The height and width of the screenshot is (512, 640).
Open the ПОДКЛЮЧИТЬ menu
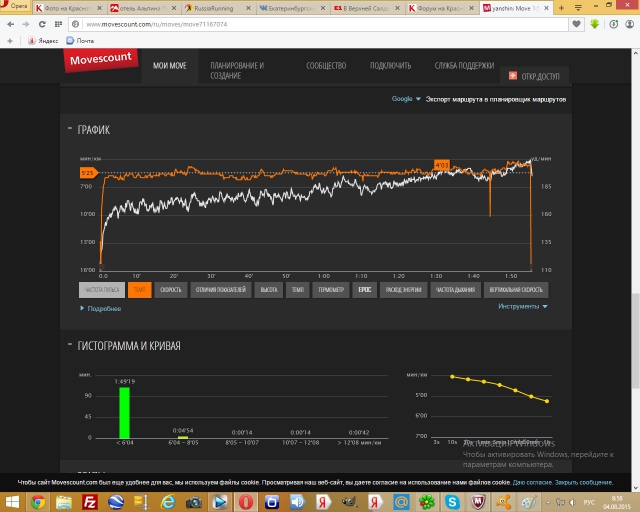click(390, 66)
